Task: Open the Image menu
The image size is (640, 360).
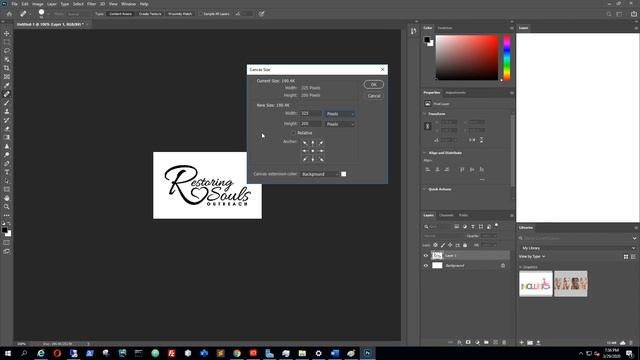Action: [38, 4]
